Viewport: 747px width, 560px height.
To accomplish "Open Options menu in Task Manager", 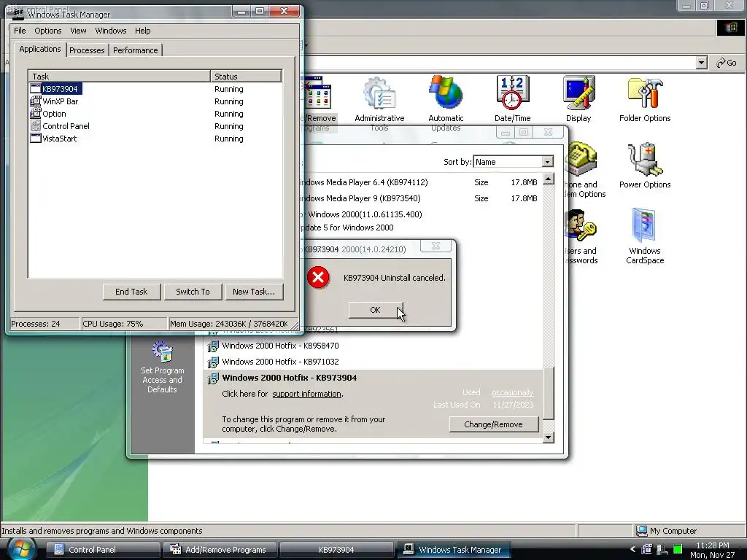I will coord(47,31).
